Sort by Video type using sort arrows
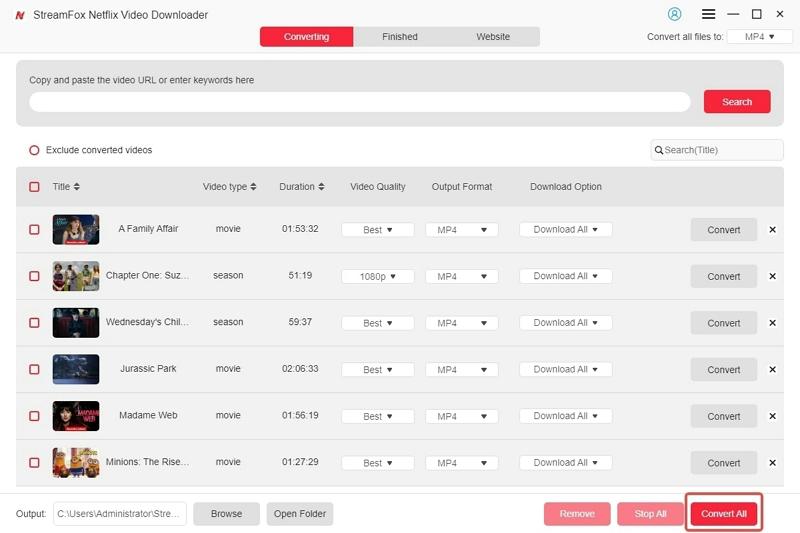800x533 pixels. point(253,187)
